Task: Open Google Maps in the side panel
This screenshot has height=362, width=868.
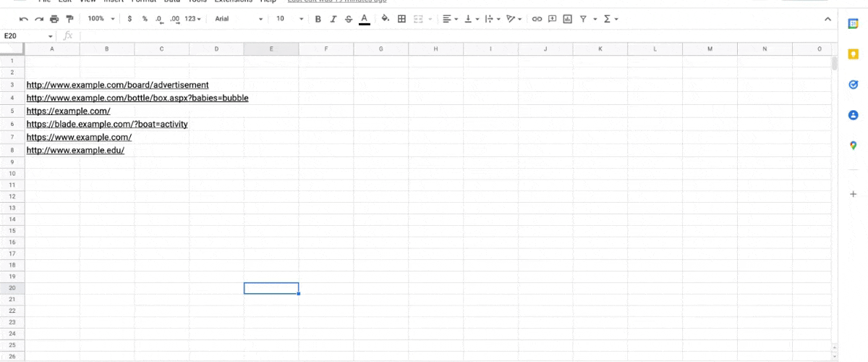Action: [x=853, y=146]
